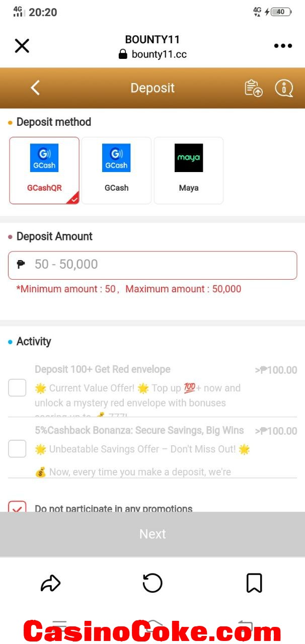
Task: Open Deposit 100+ Get Red envelope title
Action: (103, 369)
